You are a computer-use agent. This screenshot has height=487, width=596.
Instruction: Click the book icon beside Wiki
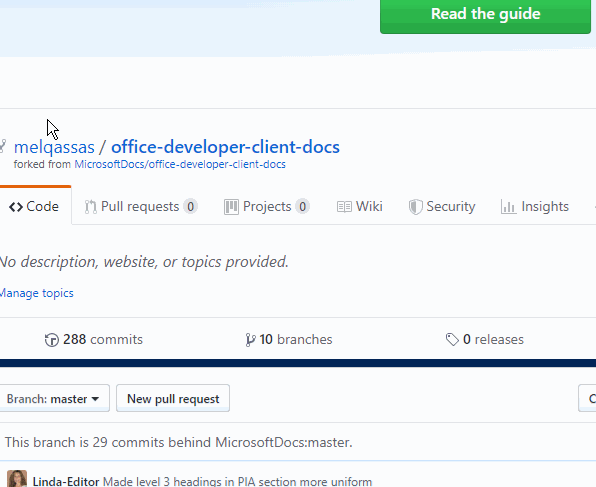(344, 207)
